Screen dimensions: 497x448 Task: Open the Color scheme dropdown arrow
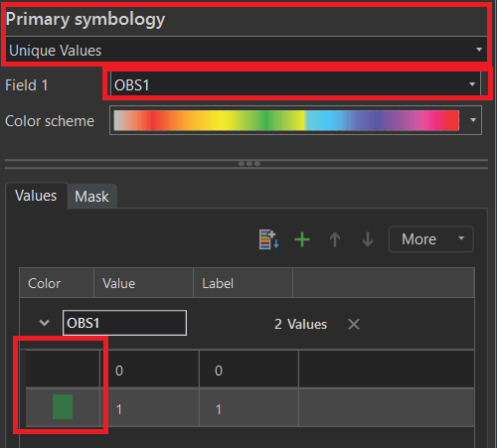pyautogui.click(x=473, y=120)
